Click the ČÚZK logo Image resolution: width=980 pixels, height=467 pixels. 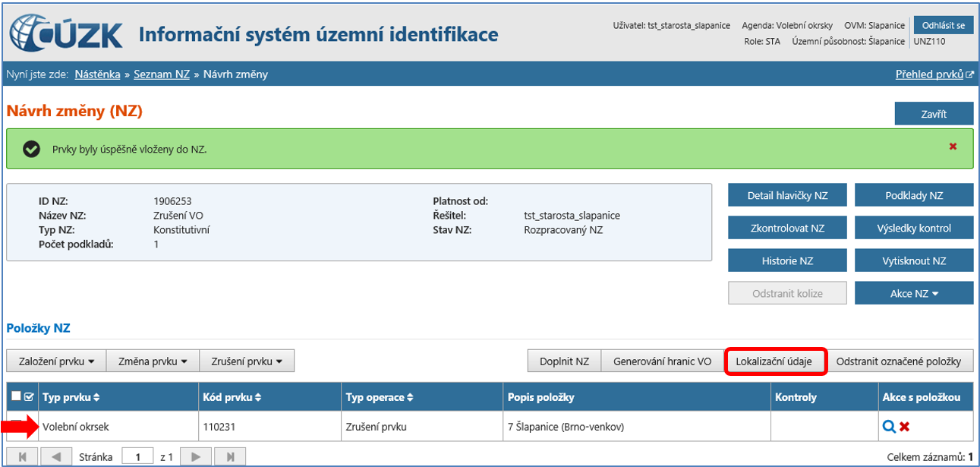[x=66, y=33]
